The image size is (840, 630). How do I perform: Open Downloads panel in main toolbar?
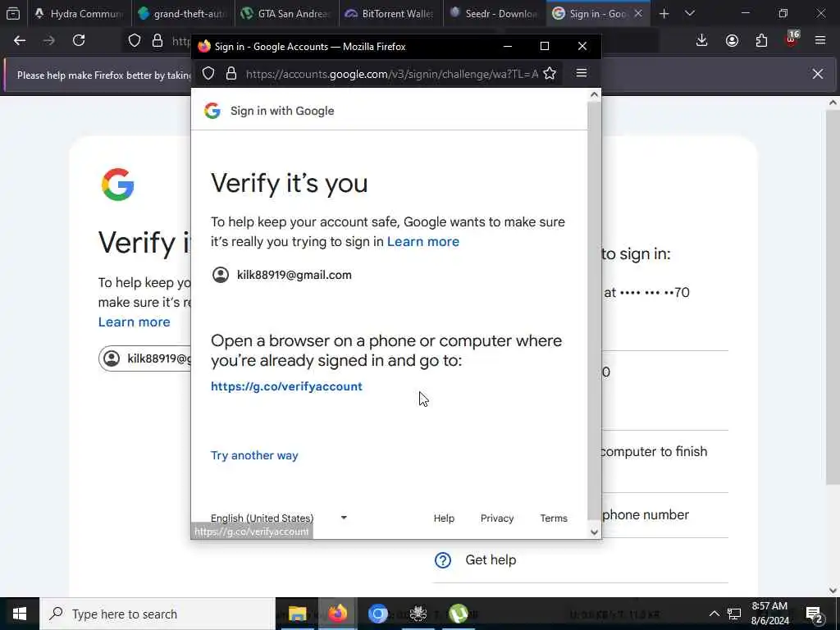click(702, 41)
